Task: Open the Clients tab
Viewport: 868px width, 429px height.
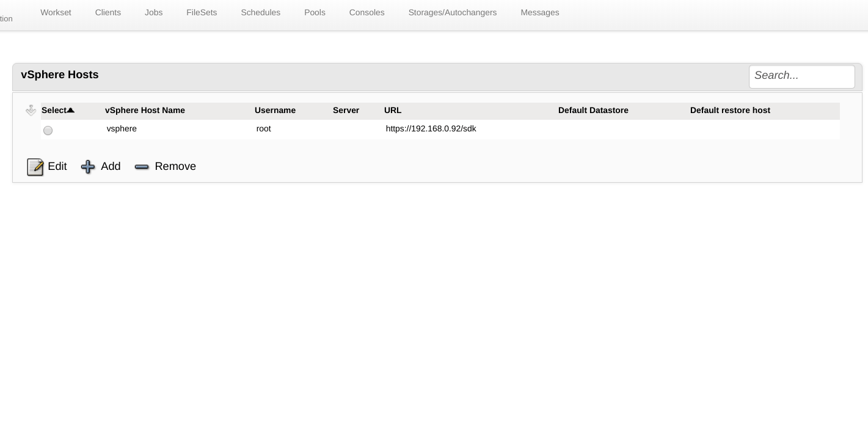Action: coord(108,12)
